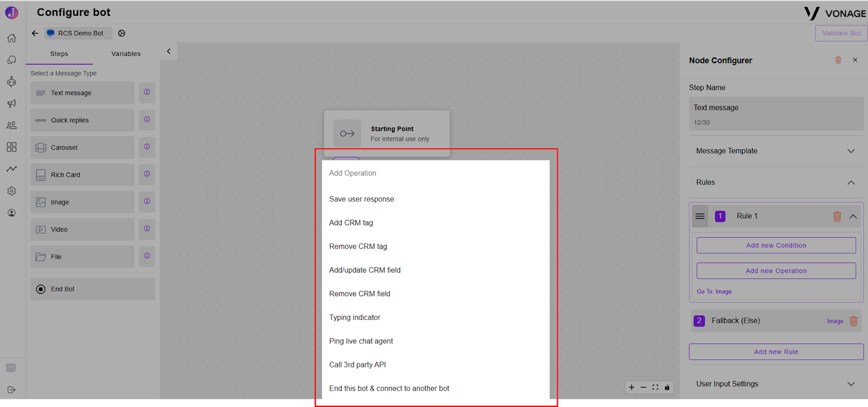Switch to the Variables tab
Screen dimensions: 868x407
pyautogui.click(x=126, y=54)
